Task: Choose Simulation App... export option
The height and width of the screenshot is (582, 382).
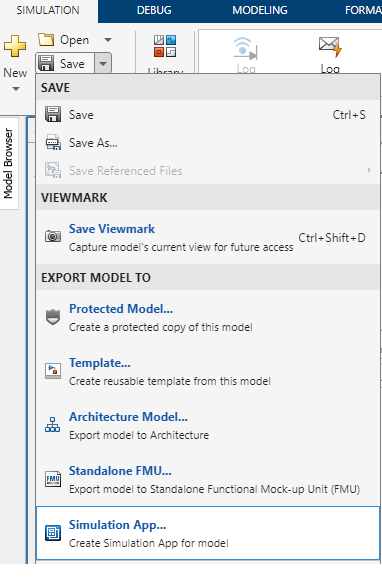Action: (x=208, y=533)
